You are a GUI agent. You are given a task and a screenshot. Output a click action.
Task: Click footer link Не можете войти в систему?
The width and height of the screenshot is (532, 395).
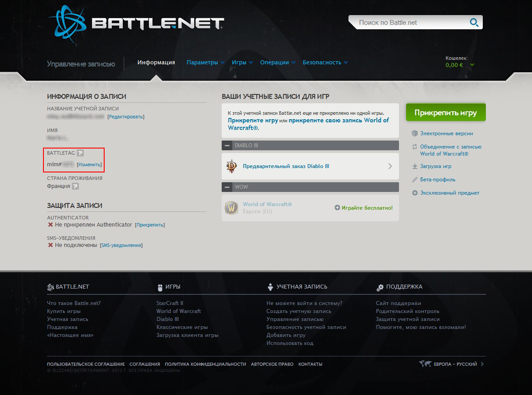coord(305,303)
